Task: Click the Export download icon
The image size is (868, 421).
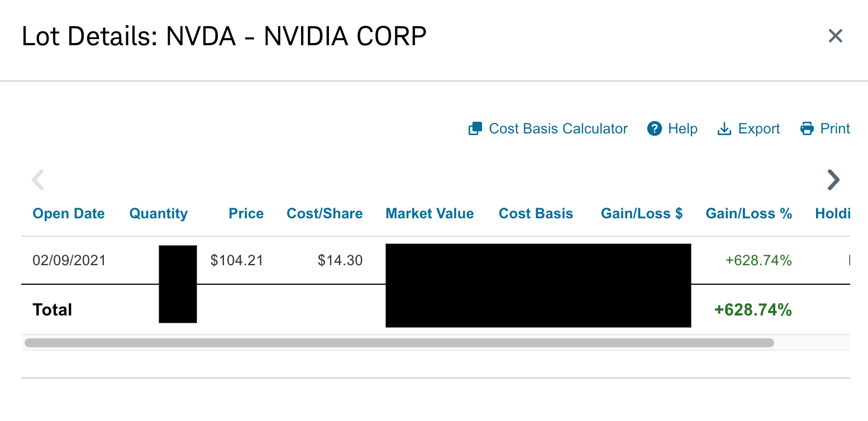Action: pos(724,129)
